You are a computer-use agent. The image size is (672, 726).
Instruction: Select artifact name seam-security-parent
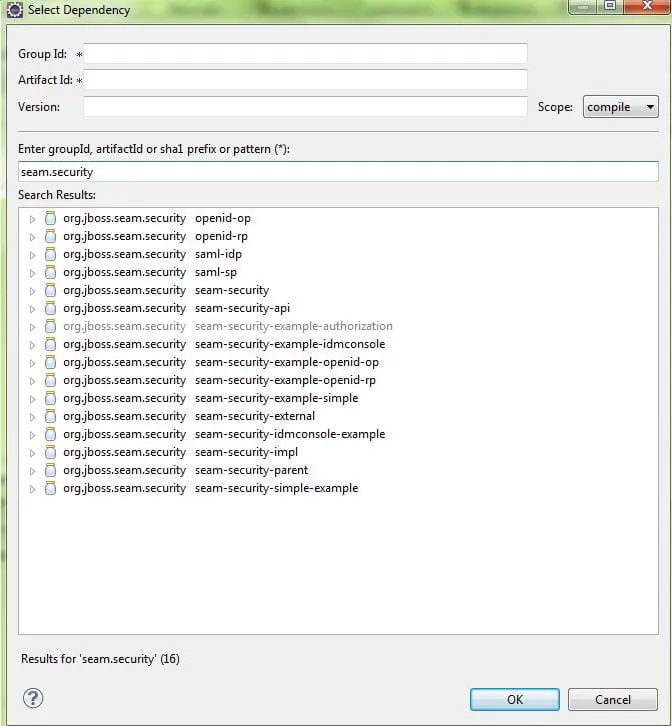click(x=251, y=470)
